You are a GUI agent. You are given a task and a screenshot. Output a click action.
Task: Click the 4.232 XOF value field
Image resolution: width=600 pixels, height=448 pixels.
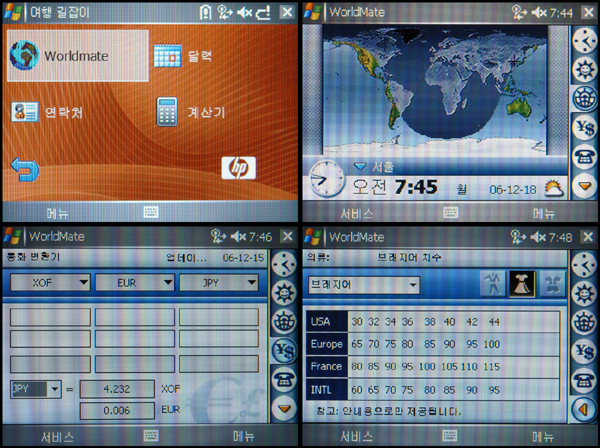point(117,389)
